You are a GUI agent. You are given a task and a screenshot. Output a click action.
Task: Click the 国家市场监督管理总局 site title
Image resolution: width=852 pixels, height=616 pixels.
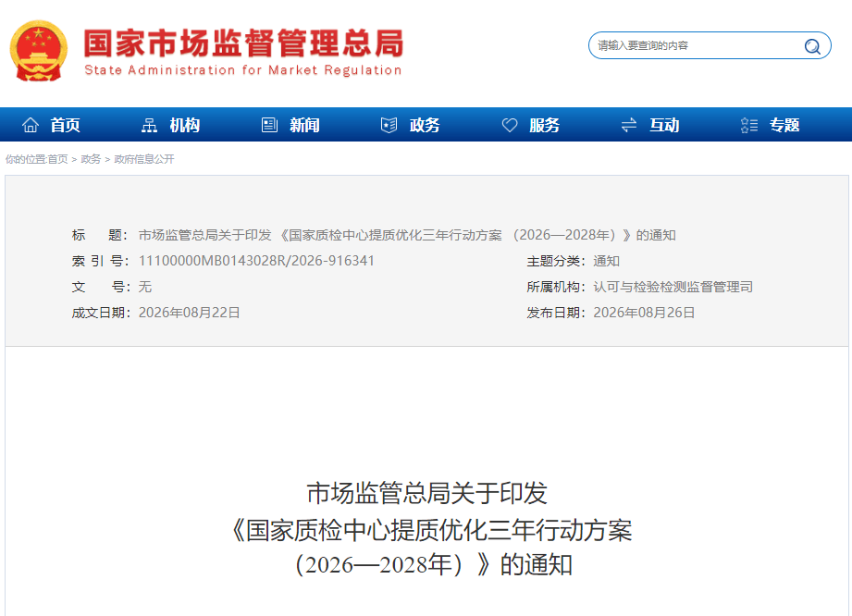point(243,43)
